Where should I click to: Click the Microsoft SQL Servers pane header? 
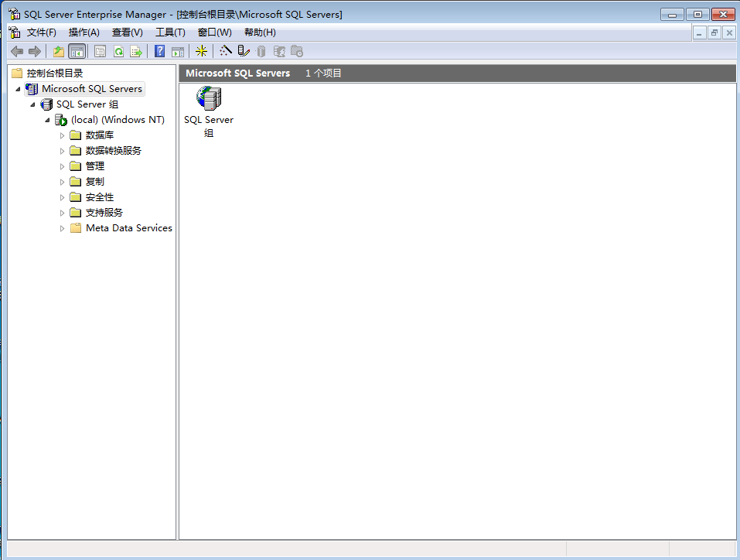click(238, 73)
